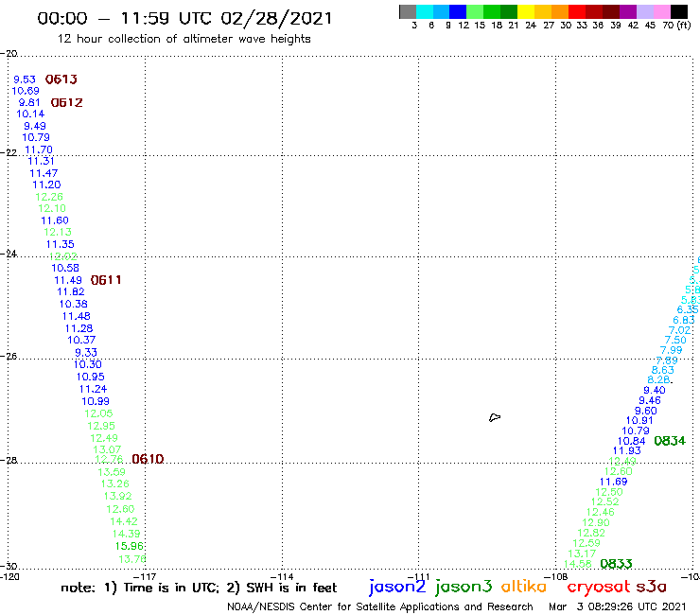
Task: Click the jason3 satellite legend label
Action: coord(464,587)
